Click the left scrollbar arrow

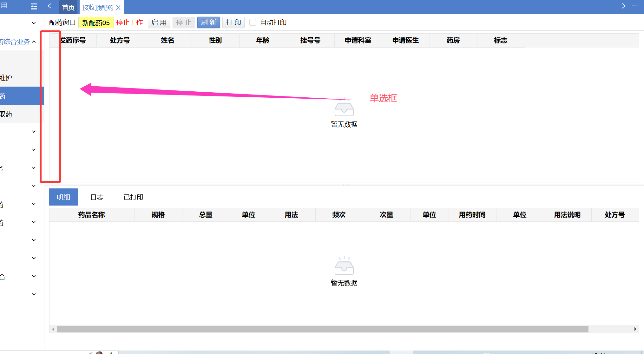coord(53,329)
